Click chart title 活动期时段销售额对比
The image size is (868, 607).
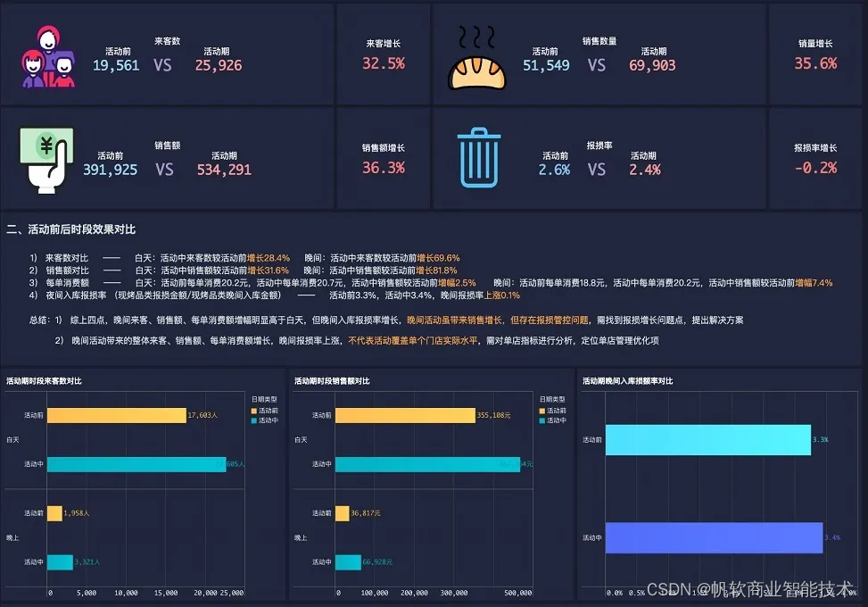(x=332, y=381)
